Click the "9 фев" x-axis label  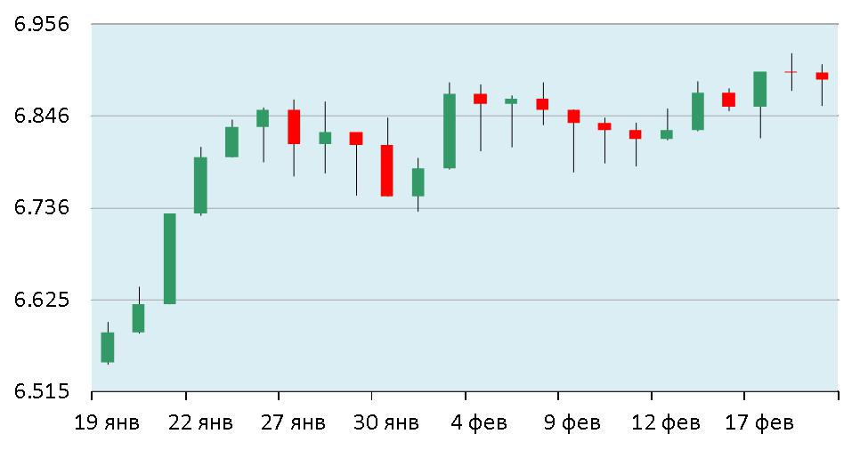[x=572, y=422]
